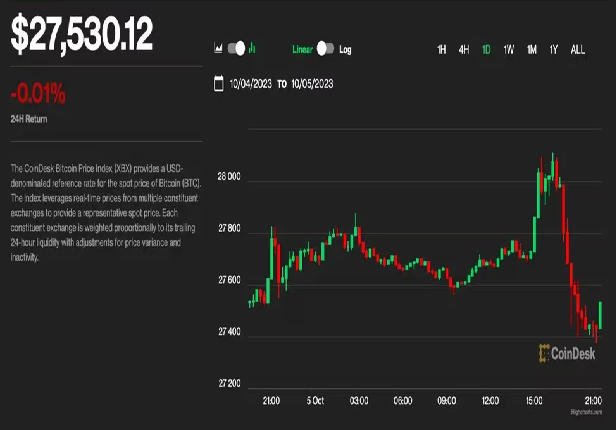Screen dimensions: 616x430
Task: Show the 1M timeframe
Action: coord(532,48)
